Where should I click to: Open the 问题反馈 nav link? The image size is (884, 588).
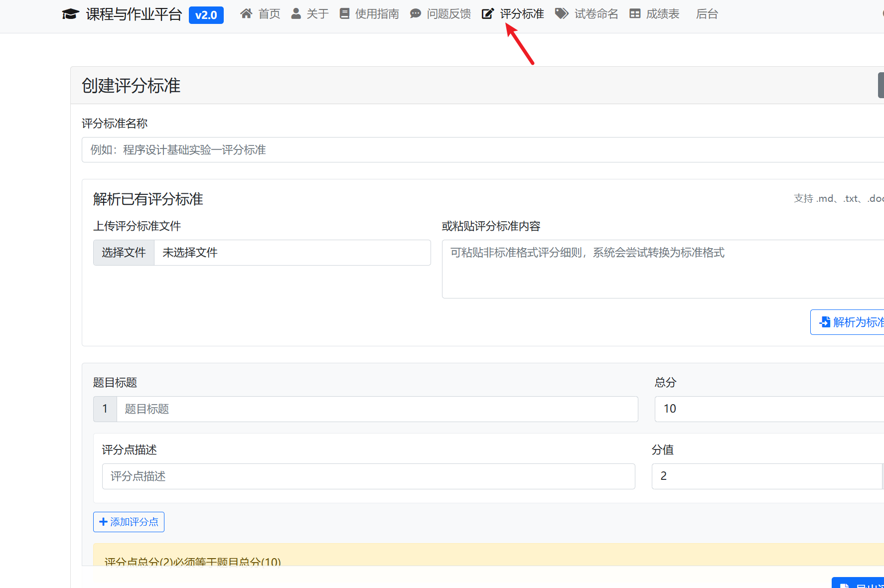(441, 14)
